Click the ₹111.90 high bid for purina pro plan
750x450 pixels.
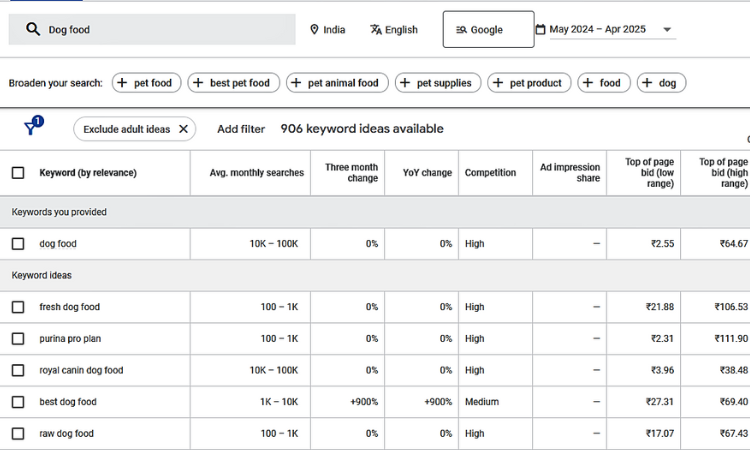[x=731, y=339]
